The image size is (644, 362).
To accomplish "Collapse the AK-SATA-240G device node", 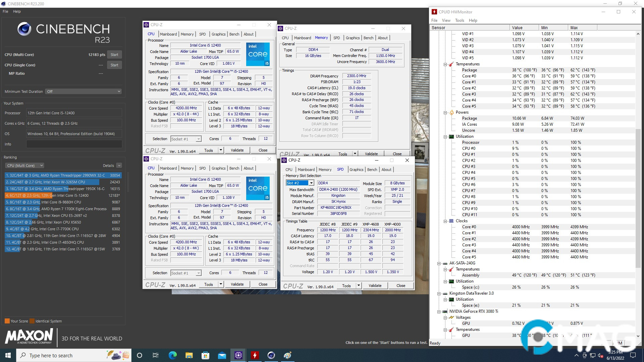I will [439, 263].
